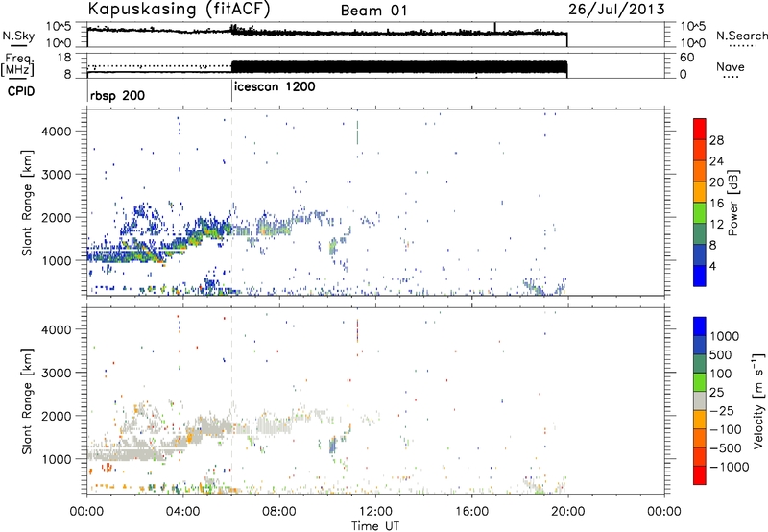Click the "Kapuskasing (fitACF)" title text
The image size is (768, 532).
179,10
